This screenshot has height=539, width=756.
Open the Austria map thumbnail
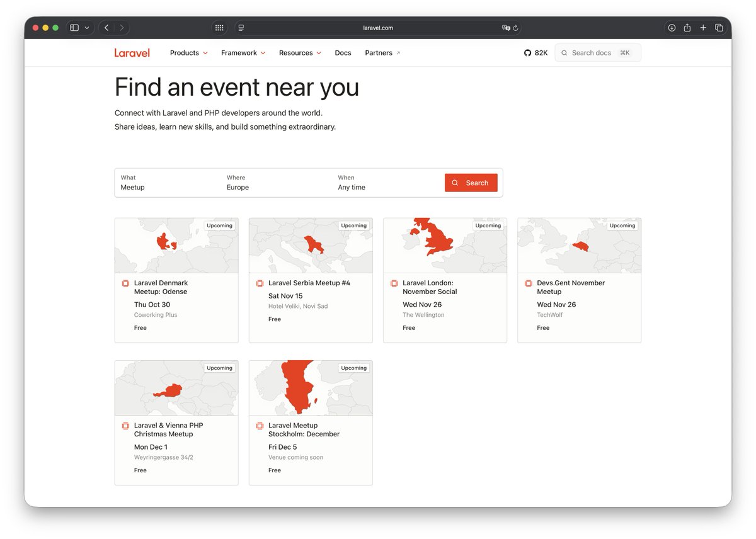pyautogui.click(x=176, y=388)
